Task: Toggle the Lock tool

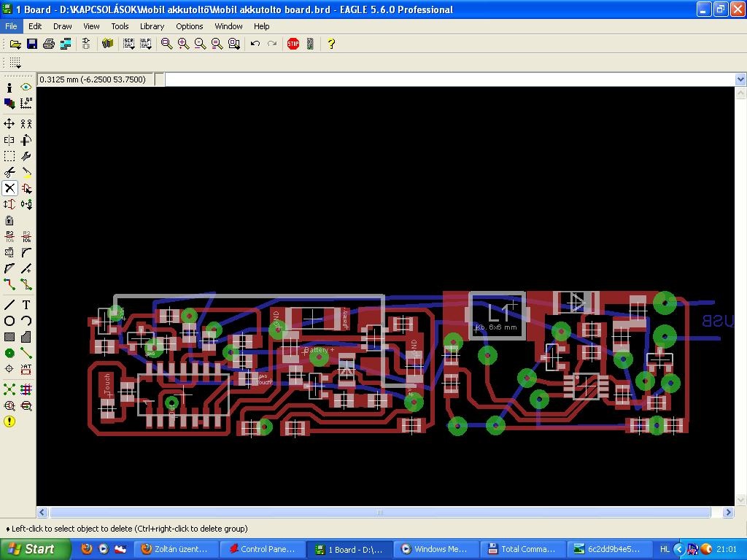Action: point(9,220)
